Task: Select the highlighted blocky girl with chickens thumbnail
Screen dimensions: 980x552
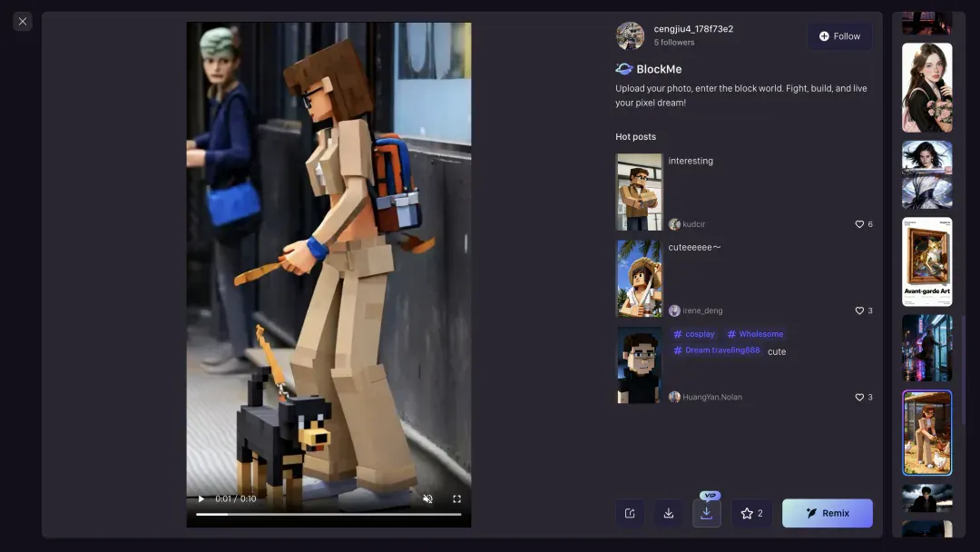Action: 926,432
